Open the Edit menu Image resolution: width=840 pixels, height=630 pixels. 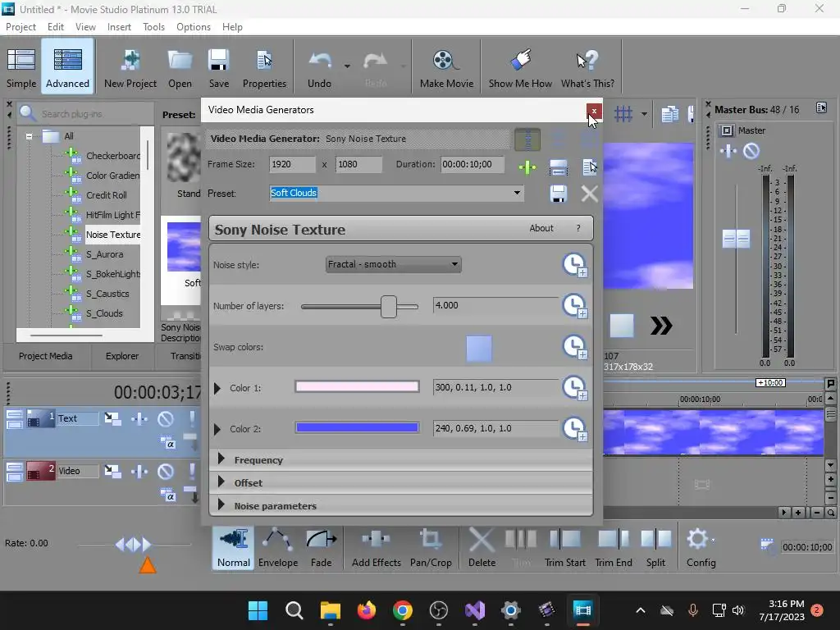coord(55,27)
